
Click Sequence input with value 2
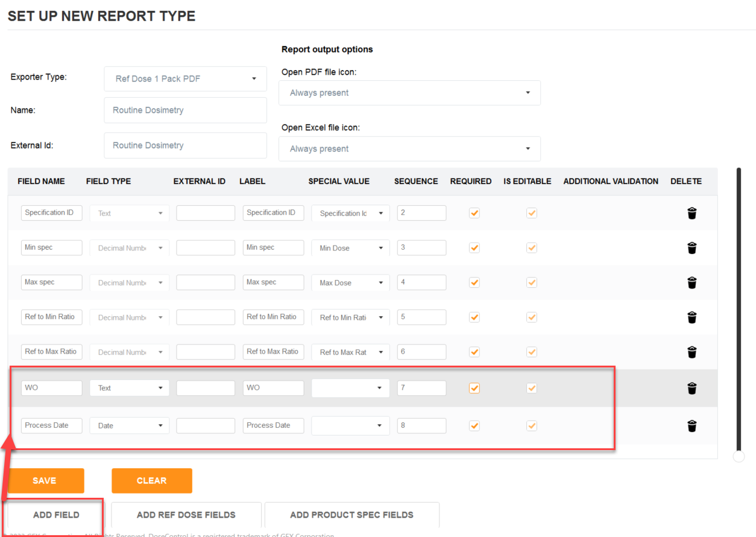pyautogui.click(x=422, y=213)
